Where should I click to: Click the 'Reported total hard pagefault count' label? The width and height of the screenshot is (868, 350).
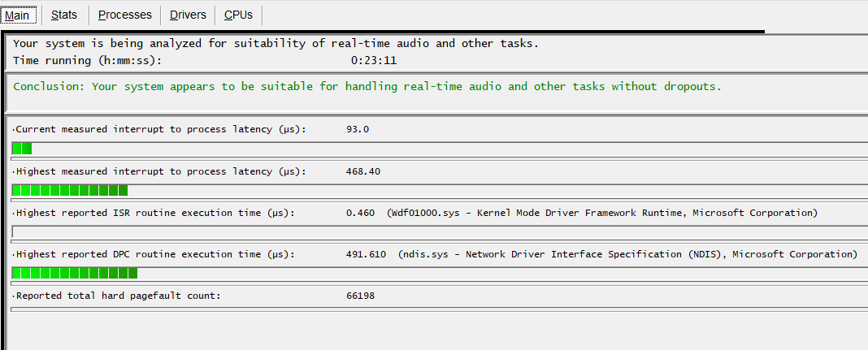click(x=118, y=296)
